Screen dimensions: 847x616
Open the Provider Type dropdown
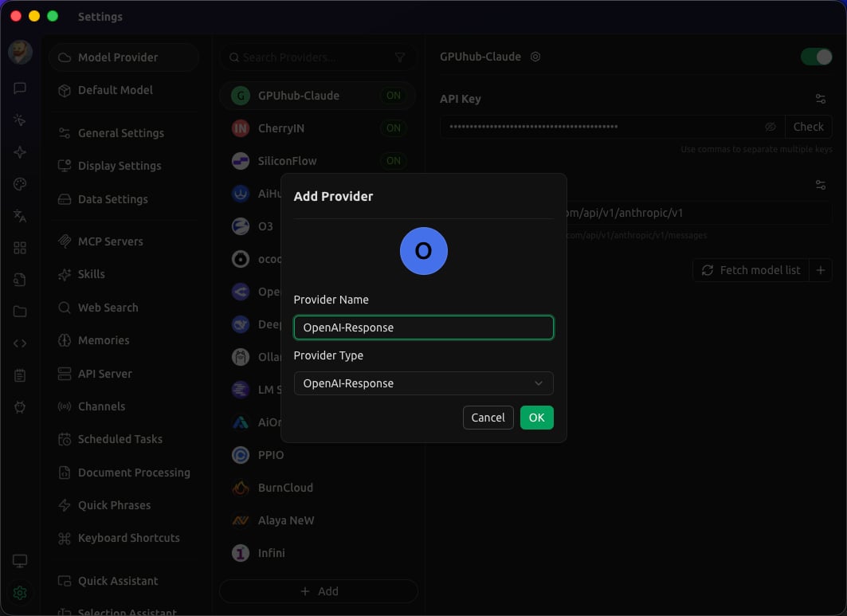coord(424,383)
